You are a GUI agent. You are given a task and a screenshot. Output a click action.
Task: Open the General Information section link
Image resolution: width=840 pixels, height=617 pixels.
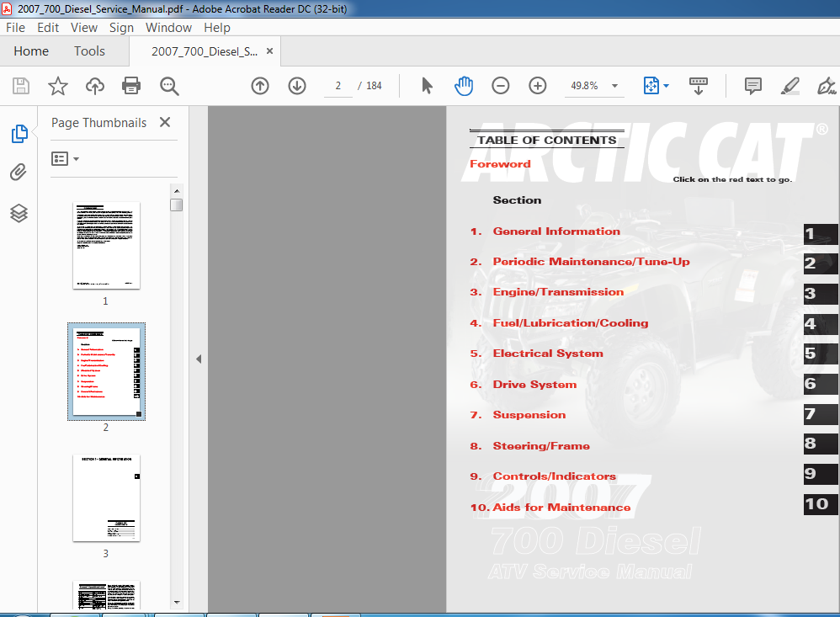[x=556, y=231]
